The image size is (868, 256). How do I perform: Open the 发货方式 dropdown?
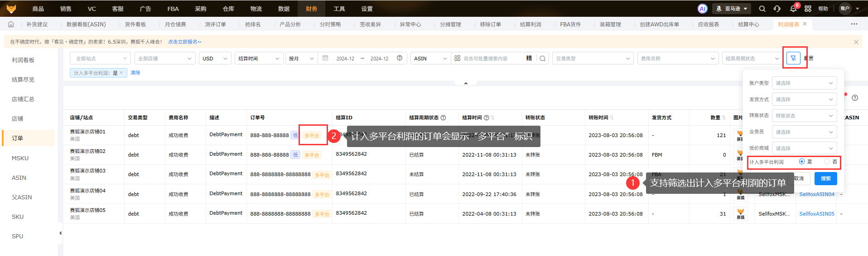804,99
